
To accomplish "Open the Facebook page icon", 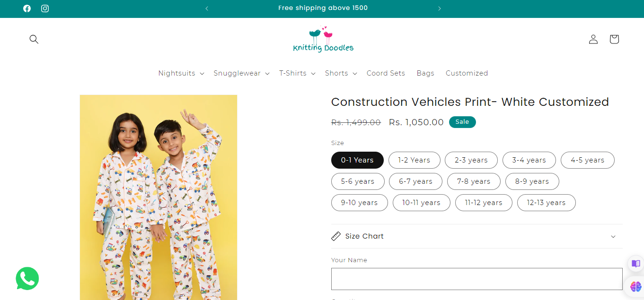I will [27, 9].
